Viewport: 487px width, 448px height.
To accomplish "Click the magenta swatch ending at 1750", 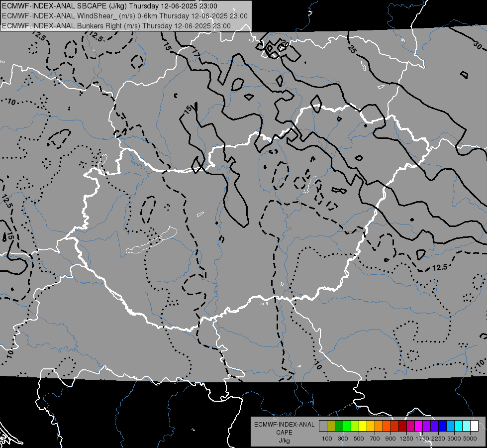I will (x=419, y=426).
